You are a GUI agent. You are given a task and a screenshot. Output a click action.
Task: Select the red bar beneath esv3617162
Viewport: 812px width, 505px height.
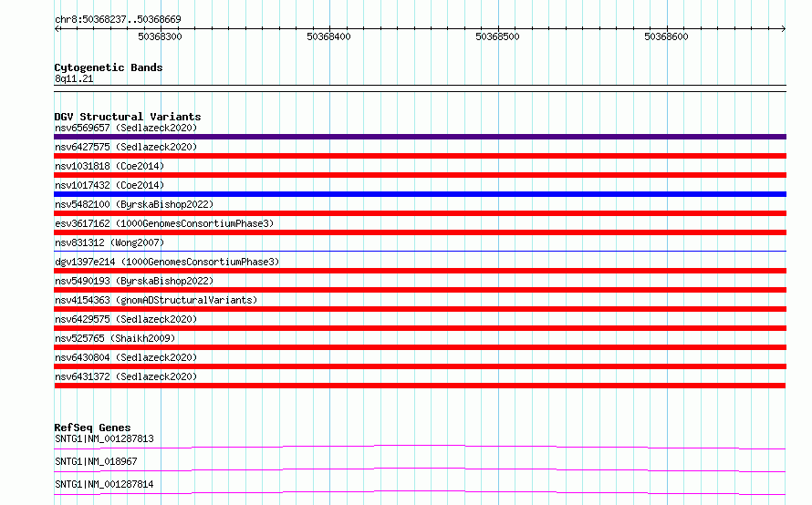coord(420,232)
